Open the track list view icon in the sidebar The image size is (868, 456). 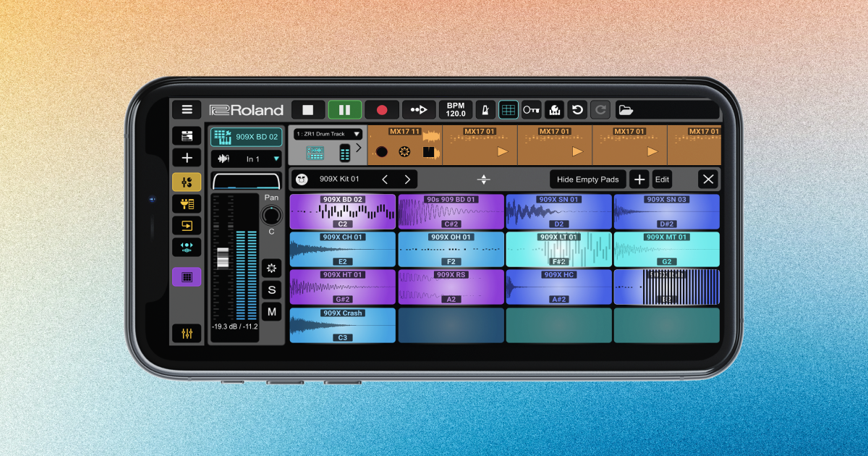(187, 136)
